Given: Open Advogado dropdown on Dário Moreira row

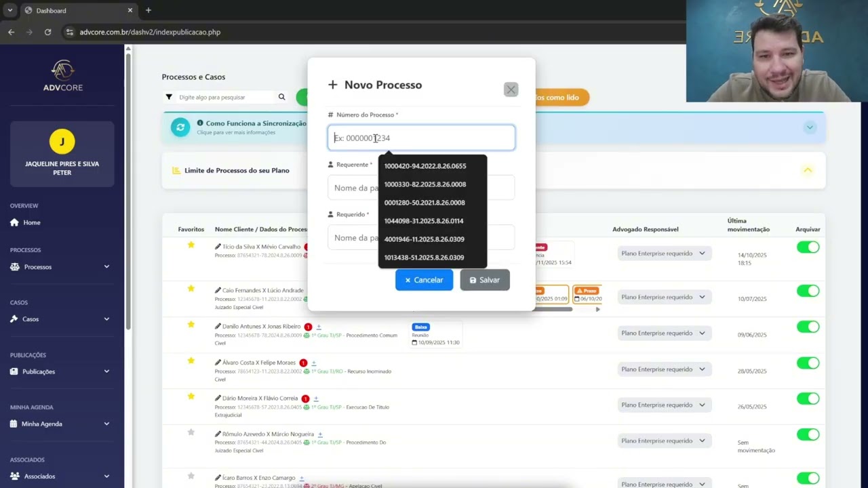Looking at the screenshot, I should 665,405.
